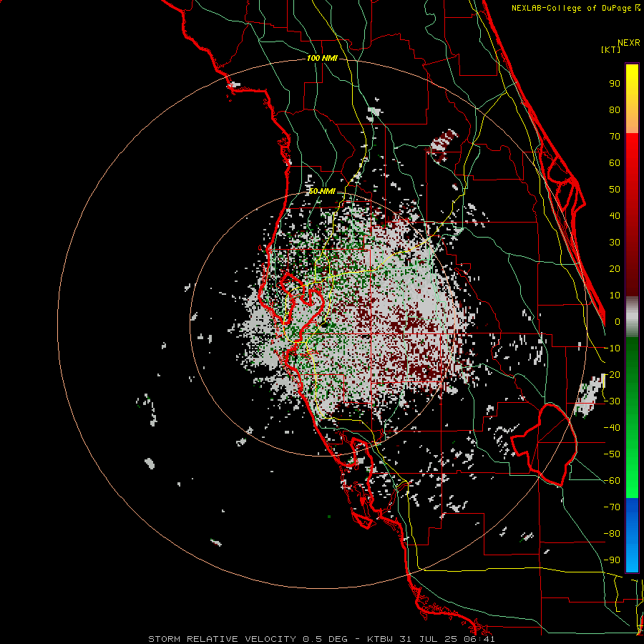Pick the gray zero-velocity color bar segment
Viewport: 644px width, 644px height.
[x=632, y=316]
